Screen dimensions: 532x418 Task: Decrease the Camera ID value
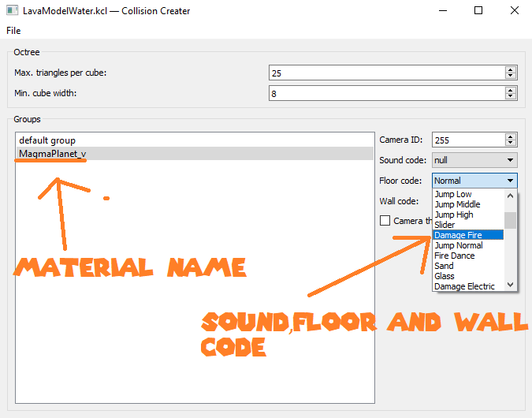click(x=510, y=144)
